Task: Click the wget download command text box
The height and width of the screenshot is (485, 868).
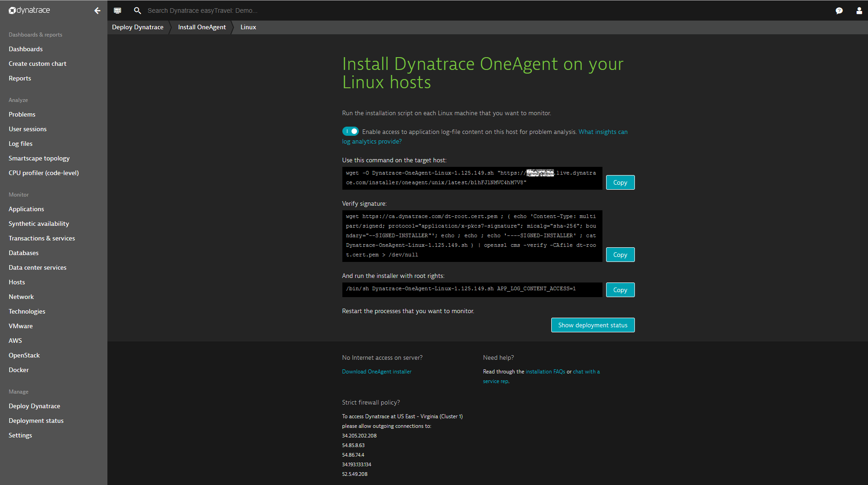Action: click(472, 178)
